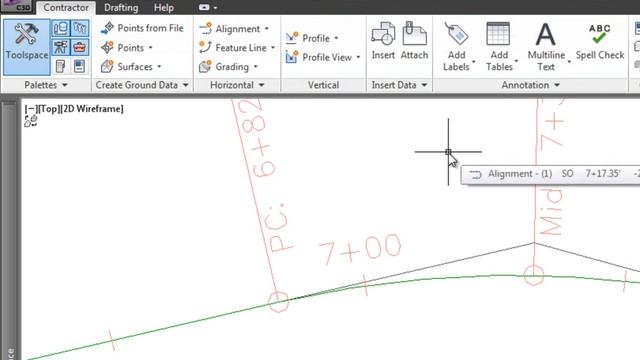Click the Add Tables grid icon
The height and width of the screenshot is (360, 640).
498,34
